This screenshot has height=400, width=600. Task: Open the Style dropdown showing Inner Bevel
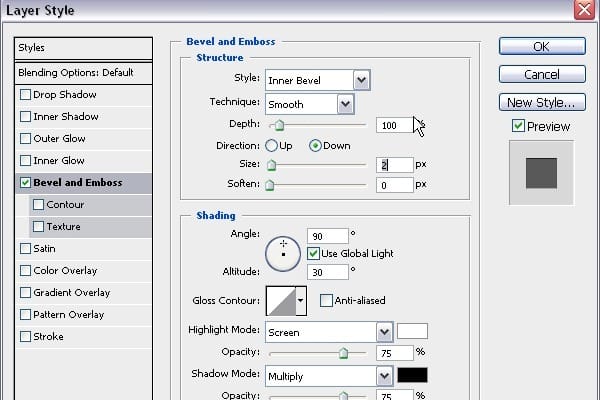[x=318, y=80]
